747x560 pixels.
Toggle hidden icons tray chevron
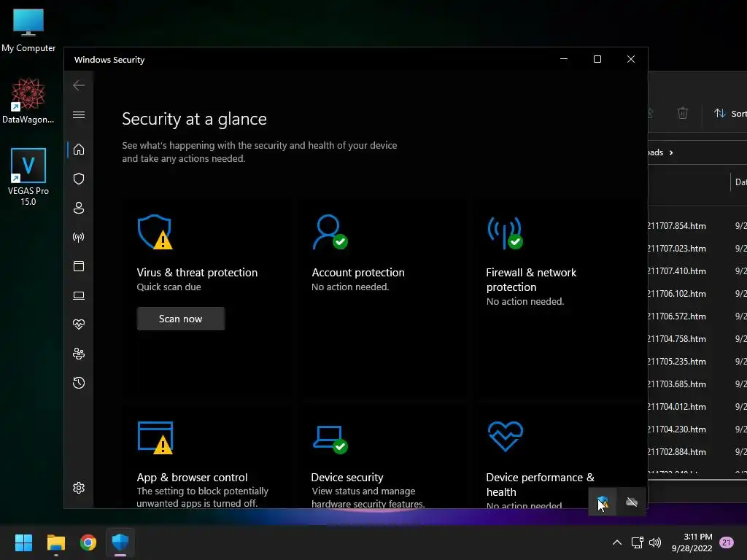click(616, 542)
